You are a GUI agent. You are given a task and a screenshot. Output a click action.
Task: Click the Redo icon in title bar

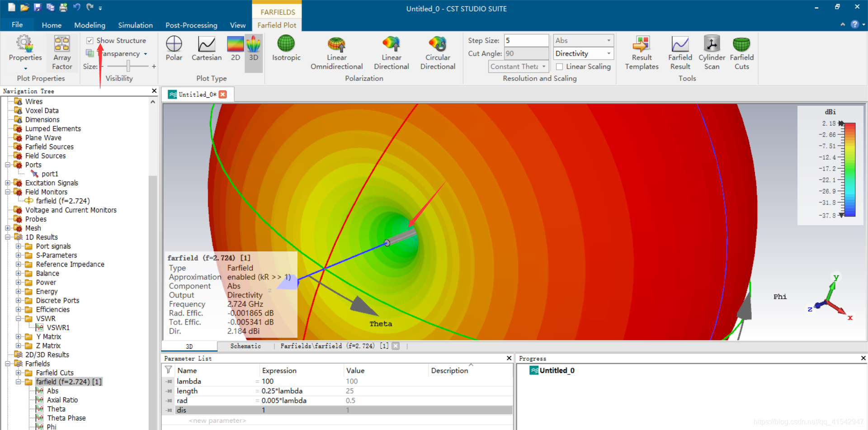pos(90,7)
